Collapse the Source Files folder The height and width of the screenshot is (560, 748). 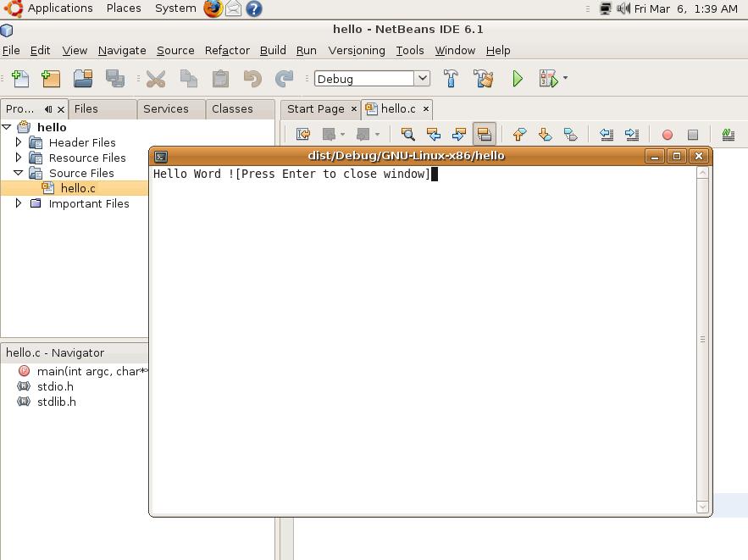coord(18,173)
